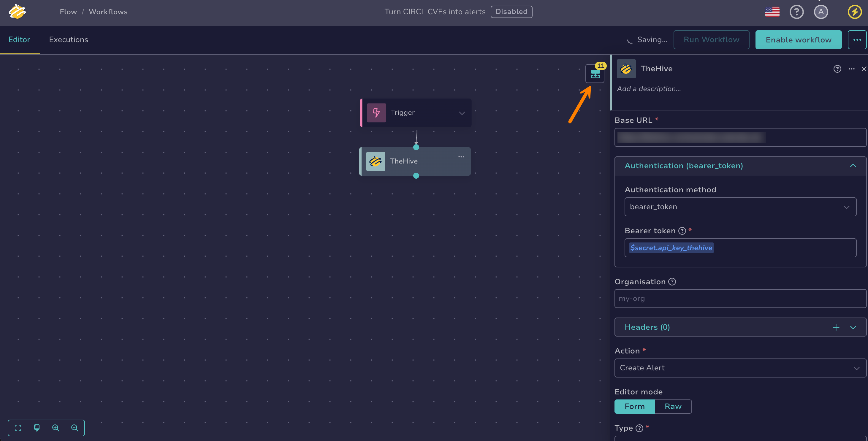This screenshot has height=441, width=868.
Task: Click the TheHive title in side panel
Action: (x=656, y=69)
